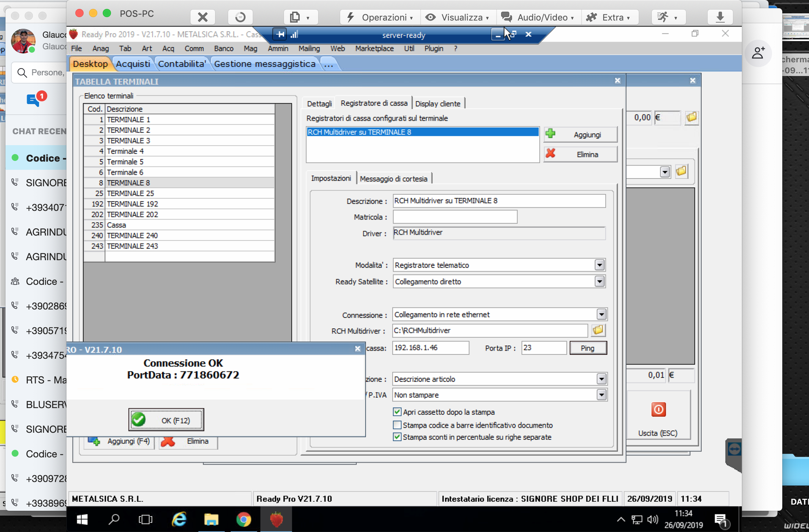The height and width of the screenshot is (532, 809).
Task: Click the add contact person icon
Action: 758,53
